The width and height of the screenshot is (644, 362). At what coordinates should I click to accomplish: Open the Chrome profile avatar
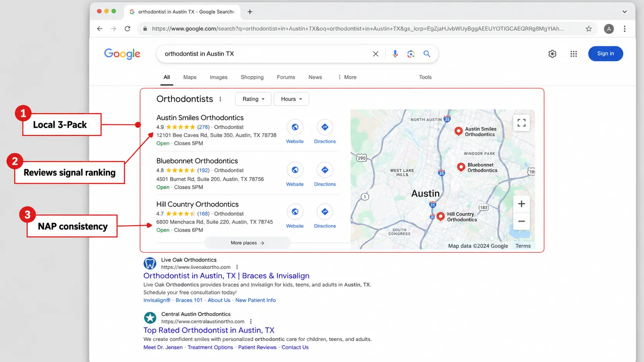(609, 28)
